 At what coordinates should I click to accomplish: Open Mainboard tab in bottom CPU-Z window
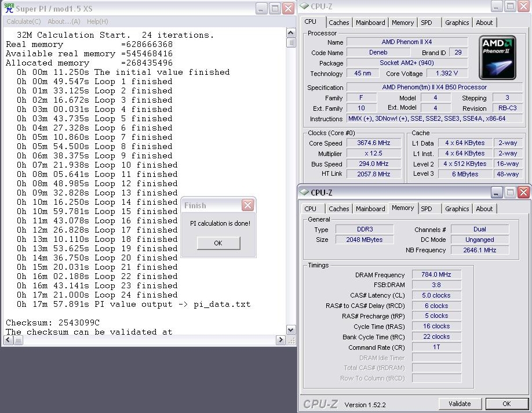click(370, 209)
